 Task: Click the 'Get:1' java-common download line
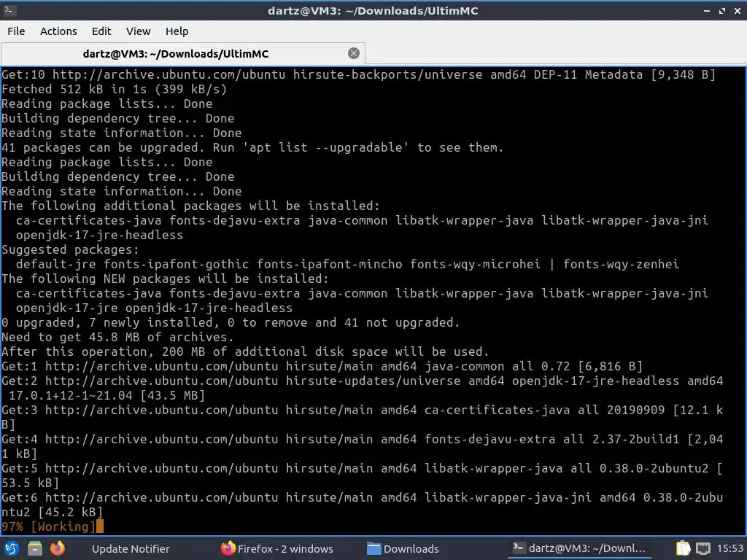coord(322,366)
